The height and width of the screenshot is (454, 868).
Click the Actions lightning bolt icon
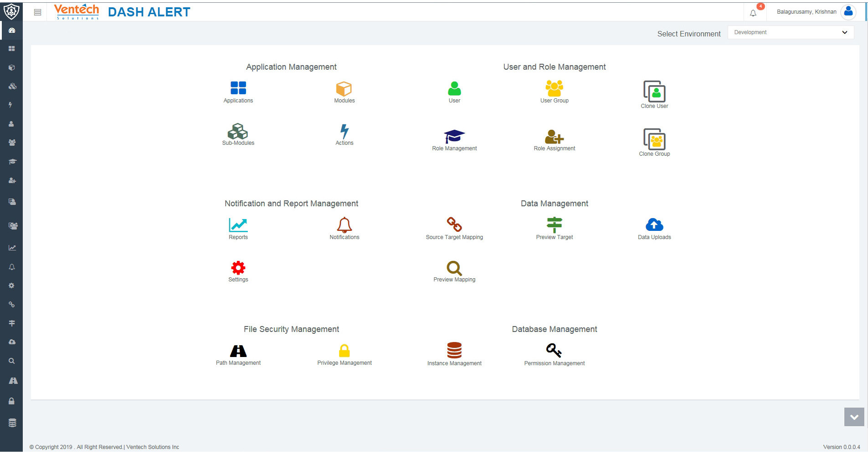pos(344,131)
